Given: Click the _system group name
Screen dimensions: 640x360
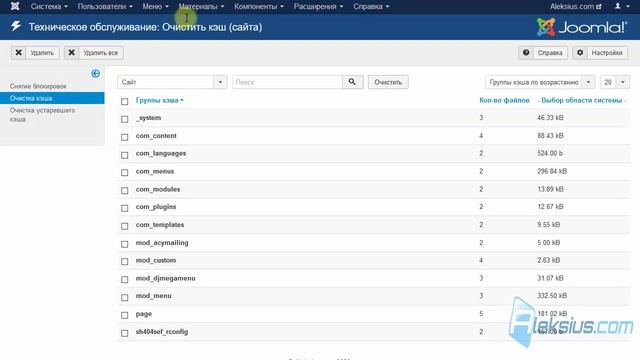Looking at the screenshot, I should pos(148,118).
